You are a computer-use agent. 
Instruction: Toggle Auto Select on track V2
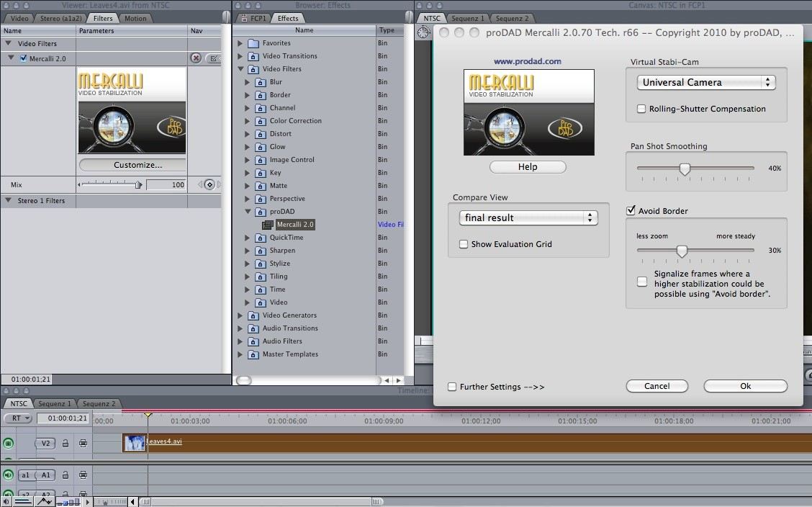pos(83,444)
